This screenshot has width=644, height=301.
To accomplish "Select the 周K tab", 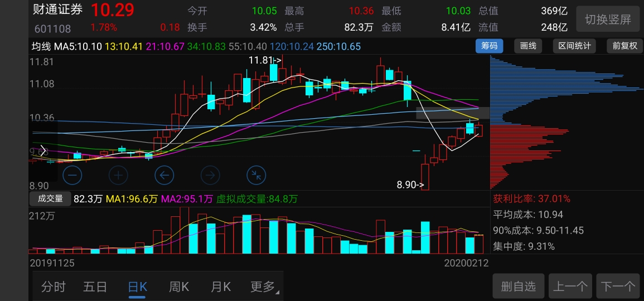I will (179, 287).
